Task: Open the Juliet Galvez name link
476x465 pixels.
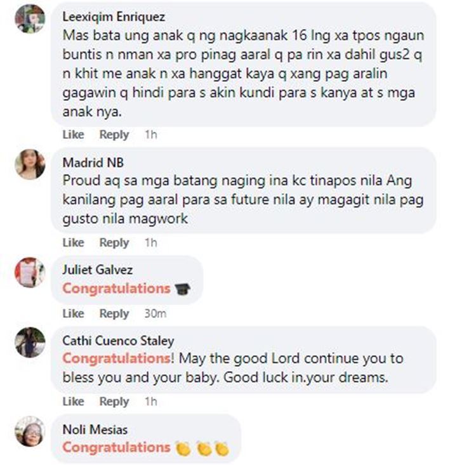Action: 98,270
